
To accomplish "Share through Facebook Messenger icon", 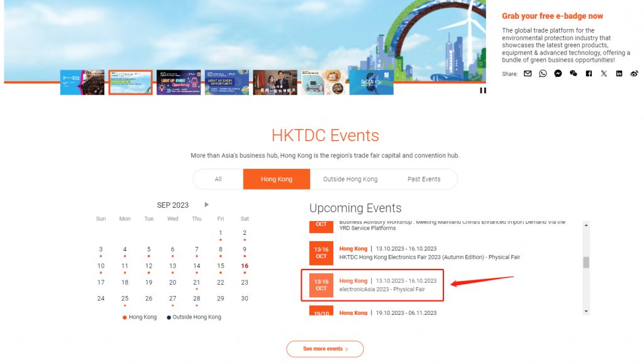I will [558, 74].
